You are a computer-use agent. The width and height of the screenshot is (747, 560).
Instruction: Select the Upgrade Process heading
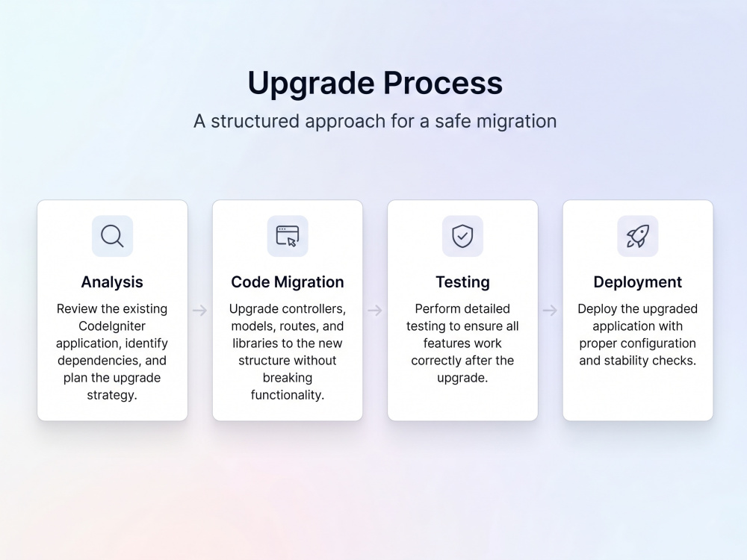click(375, 84)
